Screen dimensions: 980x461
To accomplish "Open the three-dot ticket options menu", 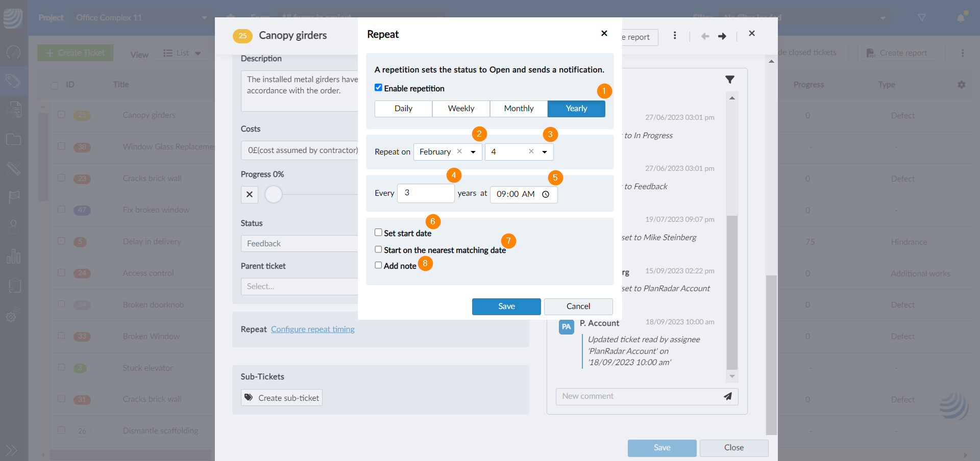I will (675, 36).
